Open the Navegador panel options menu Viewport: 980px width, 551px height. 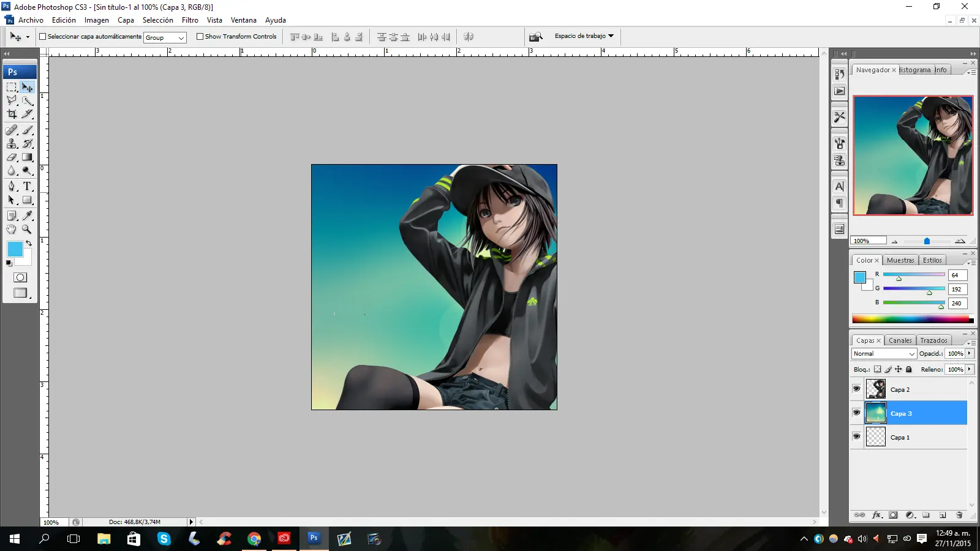971,72
